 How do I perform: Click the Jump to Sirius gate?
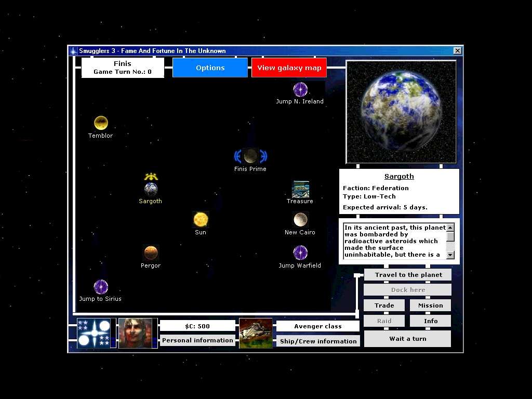pyautogui.click(x=101, y=287)
